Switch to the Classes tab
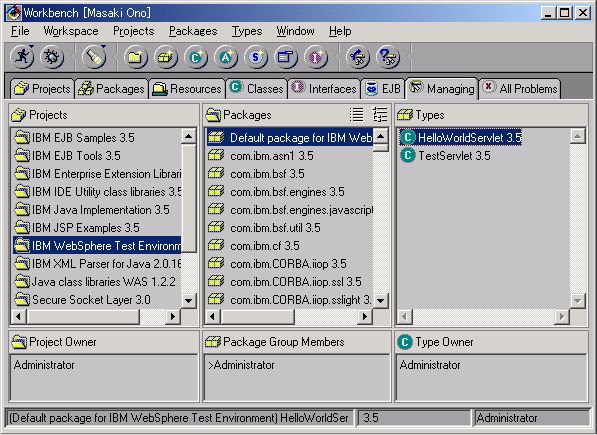 [257, 89]
